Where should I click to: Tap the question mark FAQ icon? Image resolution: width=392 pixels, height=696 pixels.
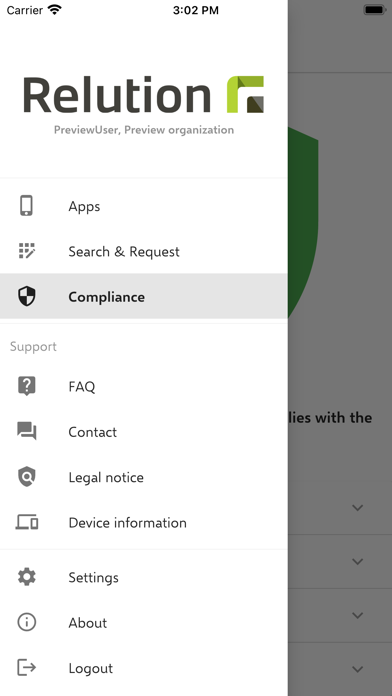pos(27,386)
